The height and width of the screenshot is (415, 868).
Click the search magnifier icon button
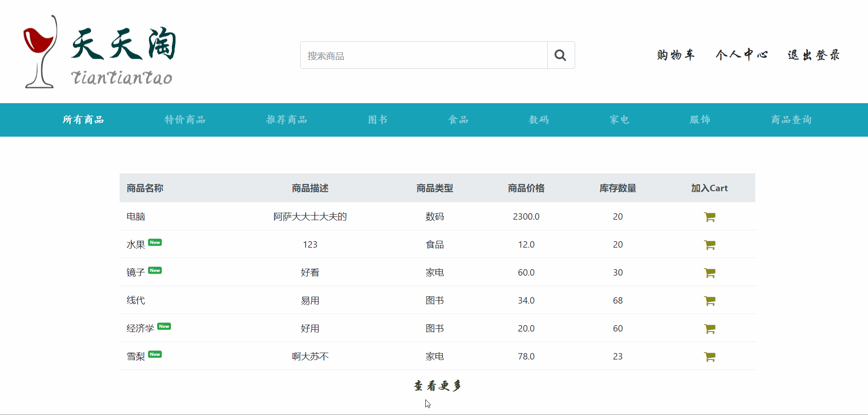point(561,55)
